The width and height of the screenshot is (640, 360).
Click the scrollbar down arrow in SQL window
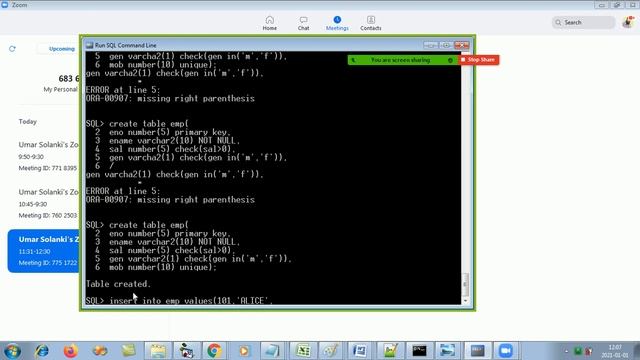(465, 301)
